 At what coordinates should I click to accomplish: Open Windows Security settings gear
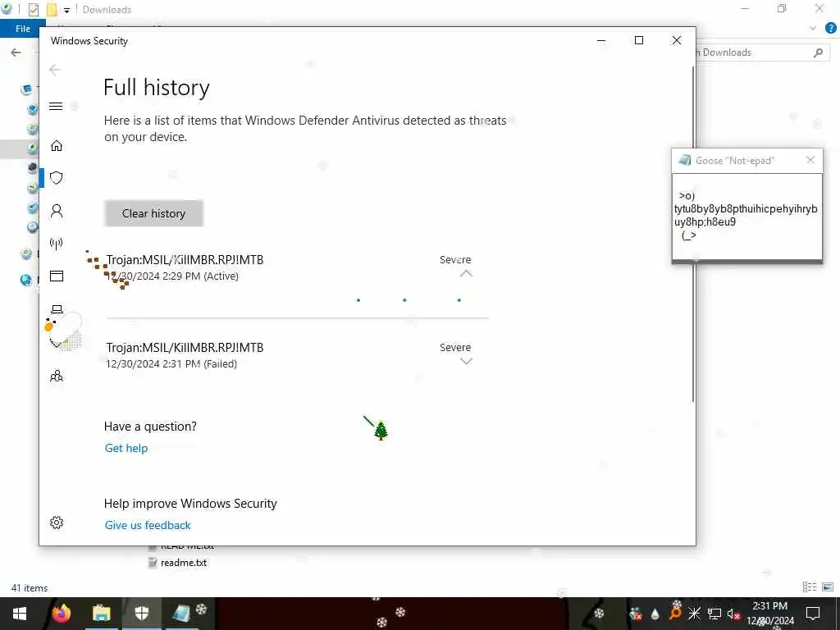[x=57, y=523]
